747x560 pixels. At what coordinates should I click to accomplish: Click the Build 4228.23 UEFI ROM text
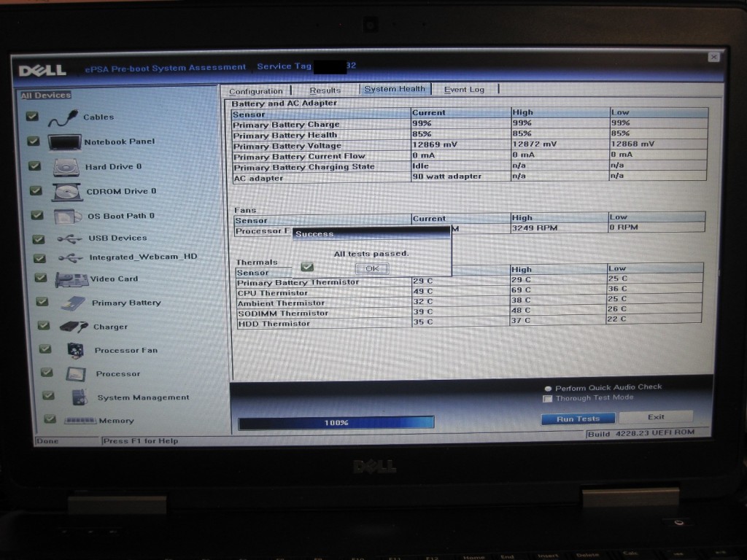640,433
